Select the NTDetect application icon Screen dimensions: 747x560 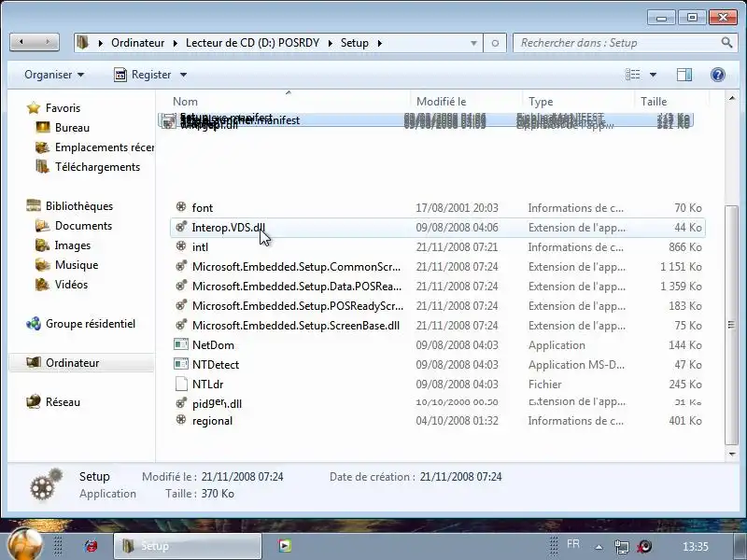pos(181,364)
